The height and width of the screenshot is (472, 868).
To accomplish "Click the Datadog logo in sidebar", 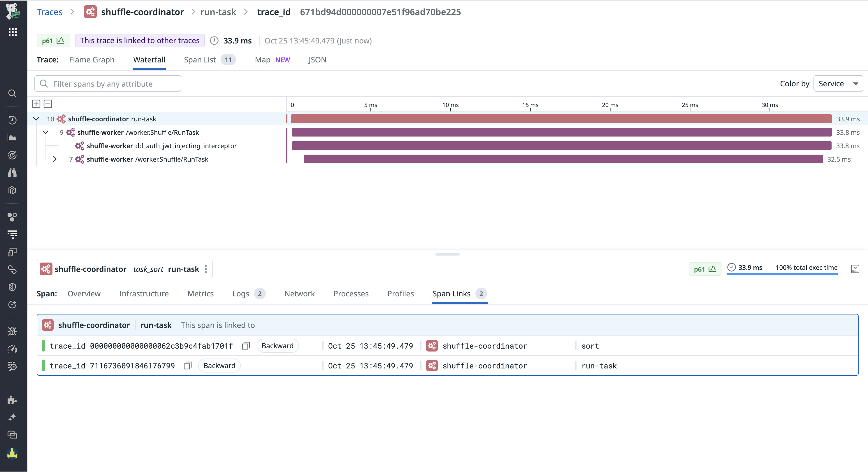I will tap(13, 11).
